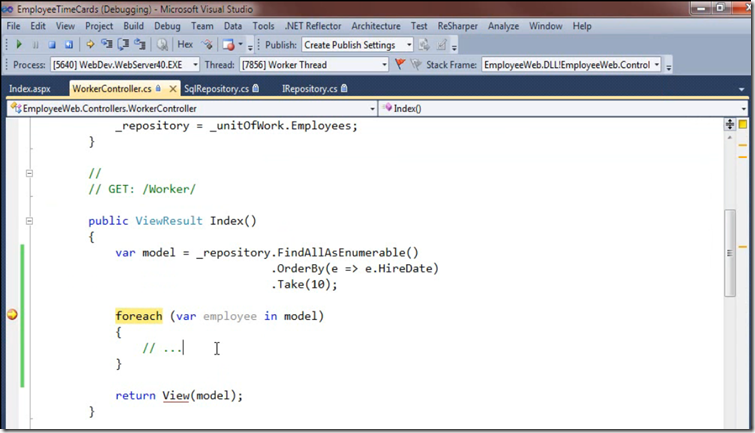Click the Breakpoints window icon
The width and height of the screenshot is (755, 433).
228,45
